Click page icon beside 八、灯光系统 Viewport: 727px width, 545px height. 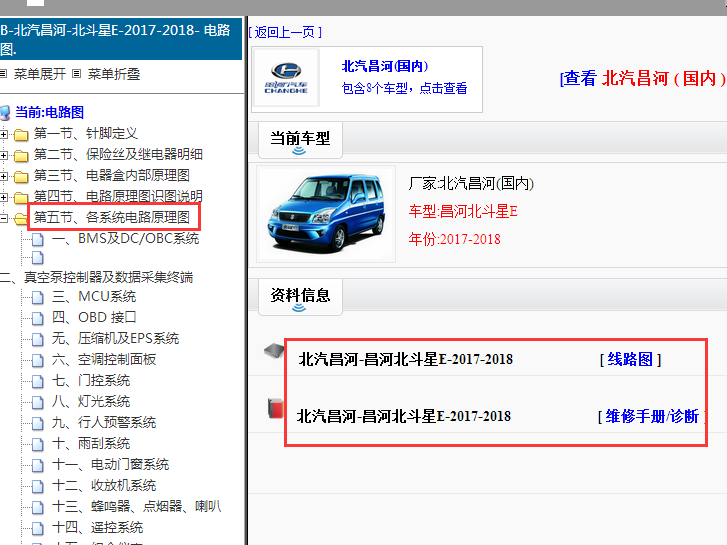[38, 402]
